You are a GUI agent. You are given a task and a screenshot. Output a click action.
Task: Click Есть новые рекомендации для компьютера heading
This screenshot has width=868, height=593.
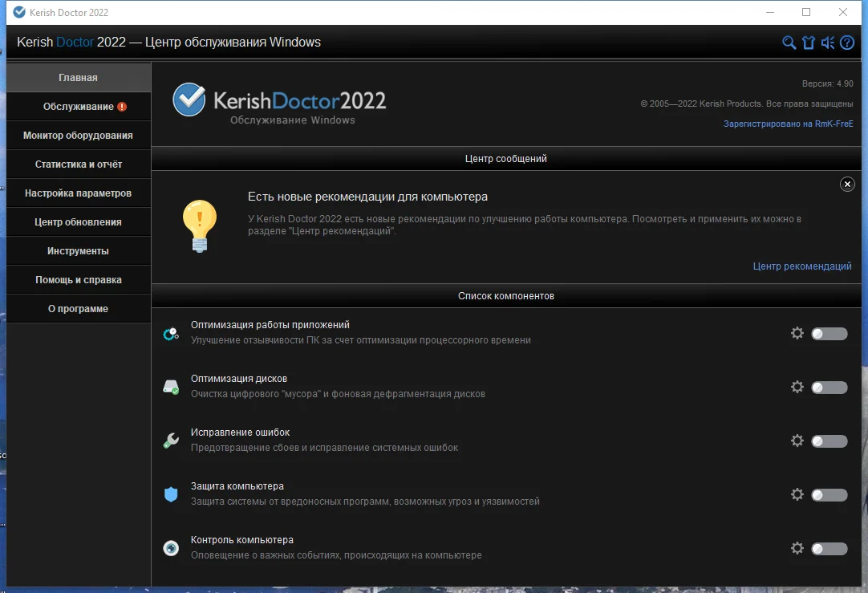pos(367,197)
